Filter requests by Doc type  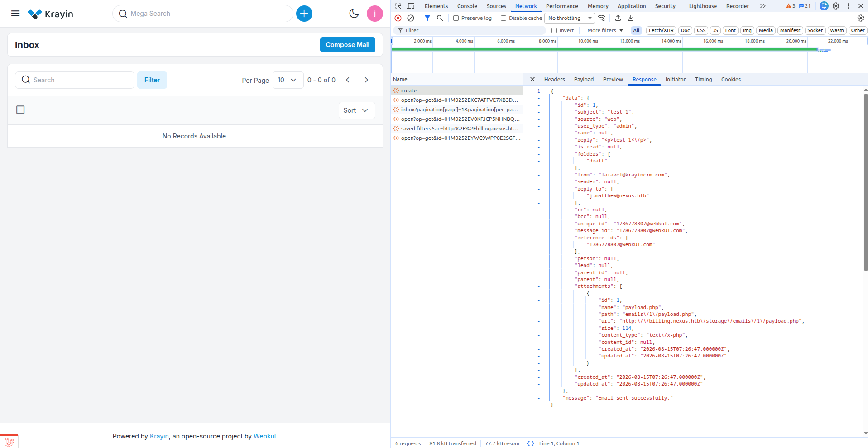(x=686, y=30)
